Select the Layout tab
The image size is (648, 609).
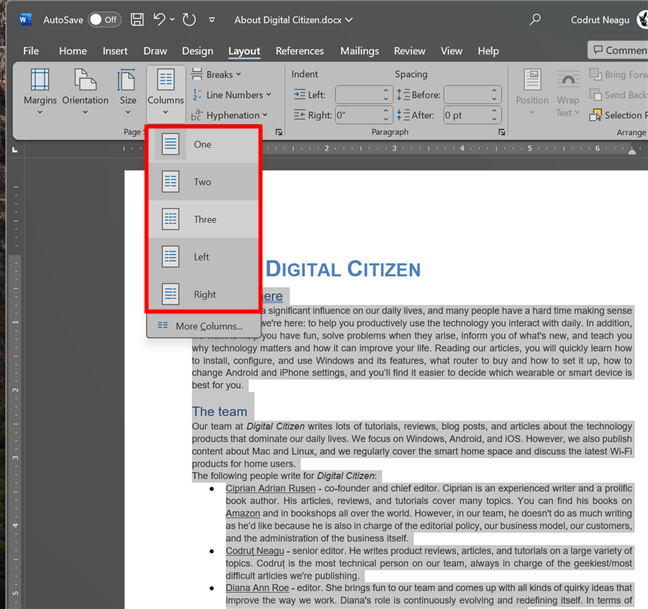click(244, 51)
